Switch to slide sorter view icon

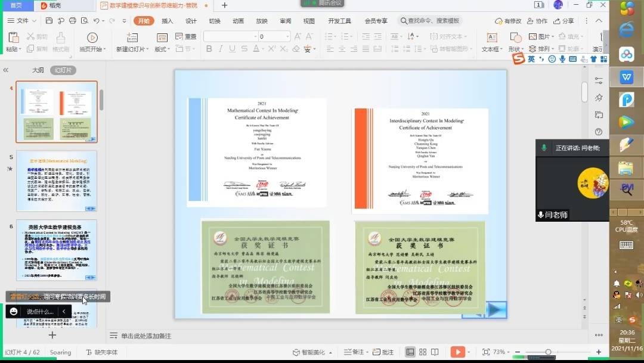point(423,352)
